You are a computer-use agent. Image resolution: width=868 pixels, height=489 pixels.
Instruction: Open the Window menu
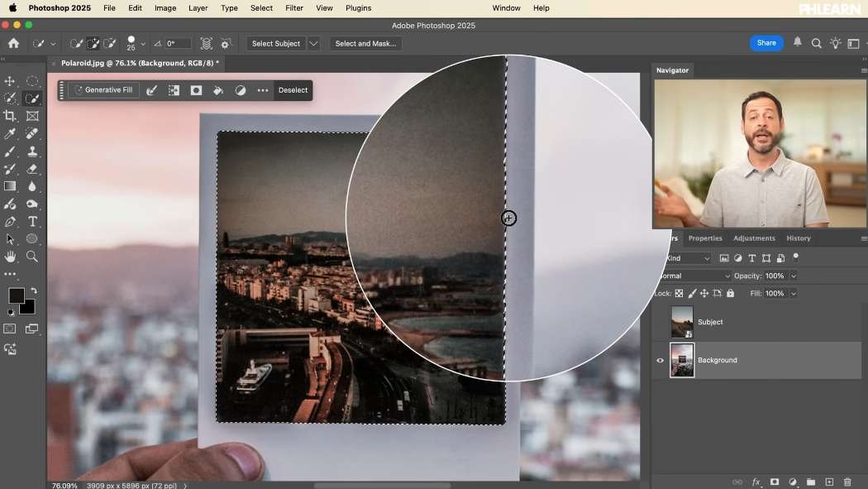(506, 8)
